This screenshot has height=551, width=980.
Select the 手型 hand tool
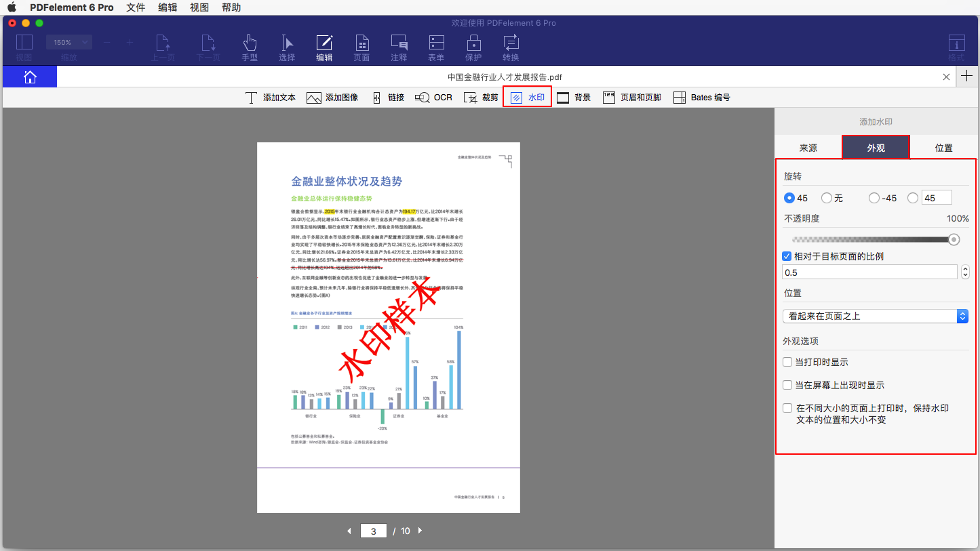pyautogui.click(x=250, y=47)
